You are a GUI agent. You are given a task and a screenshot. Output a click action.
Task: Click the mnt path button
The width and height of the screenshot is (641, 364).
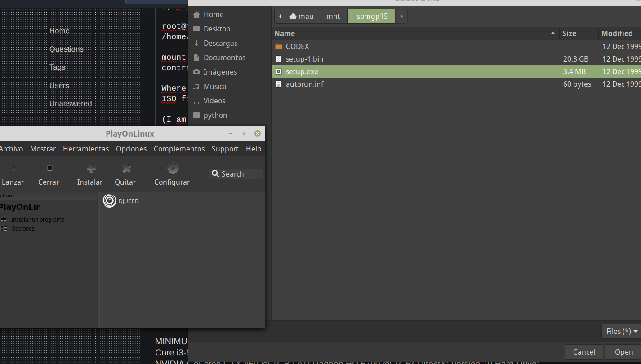tap(334, 16)
